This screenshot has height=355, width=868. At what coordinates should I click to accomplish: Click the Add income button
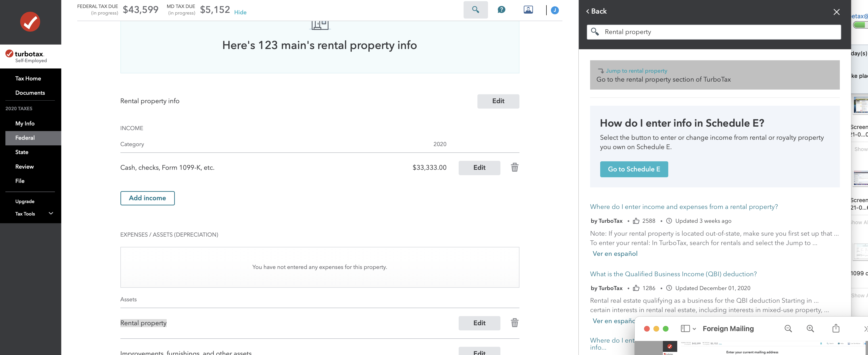tap(147, 198)
